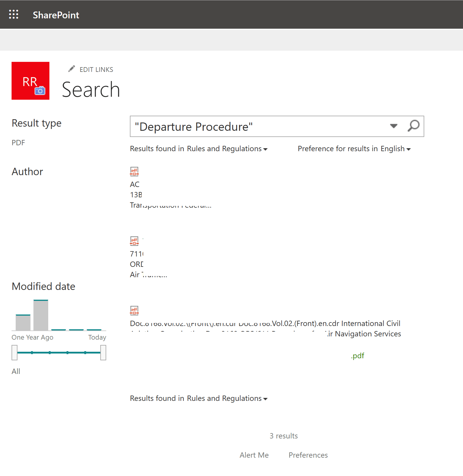Open search Preferences link
Image resolution: width=463 pixels, height=476 pixels.
[308, 455]
